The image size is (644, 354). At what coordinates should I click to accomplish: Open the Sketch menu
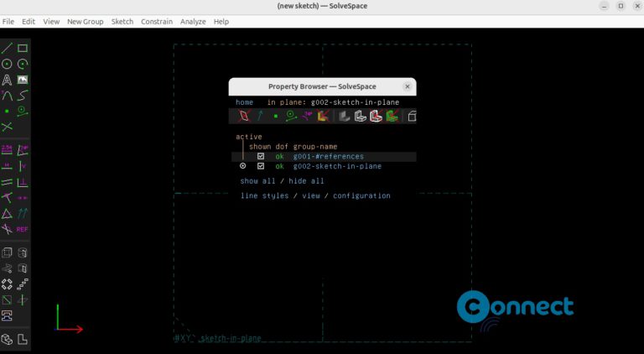pyautogui.click(x=122, y=21)
